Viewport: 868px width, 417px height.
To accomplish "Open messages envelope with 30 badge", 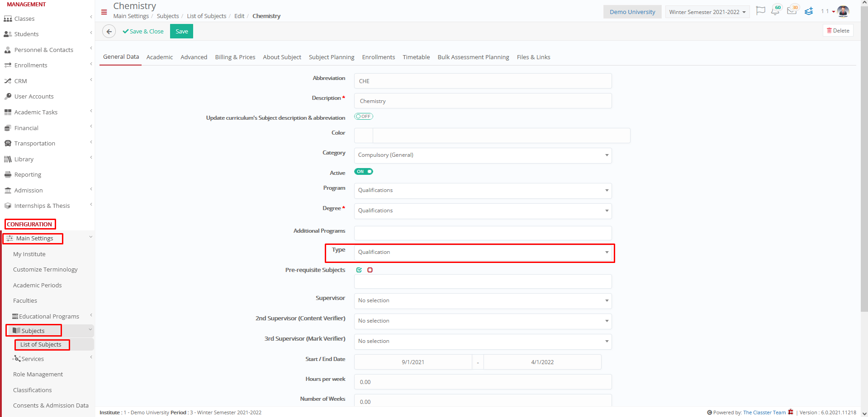I will pyautogui.click(x=792, y=10).
